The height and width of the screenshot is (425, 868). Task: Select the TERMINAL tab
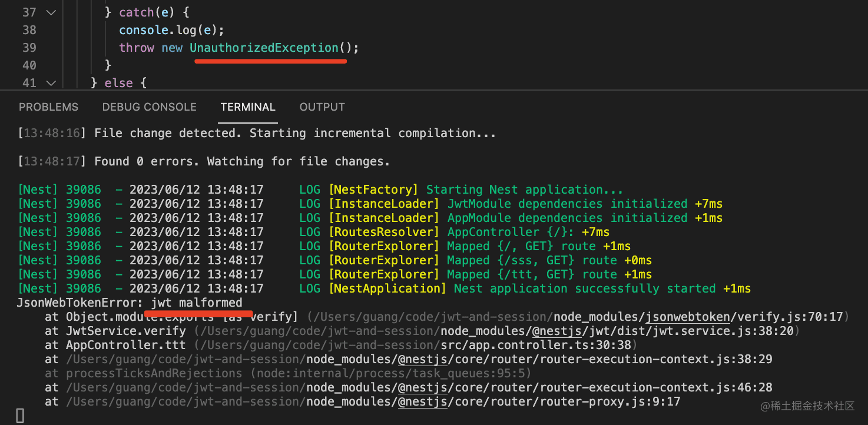pos(248,107)
